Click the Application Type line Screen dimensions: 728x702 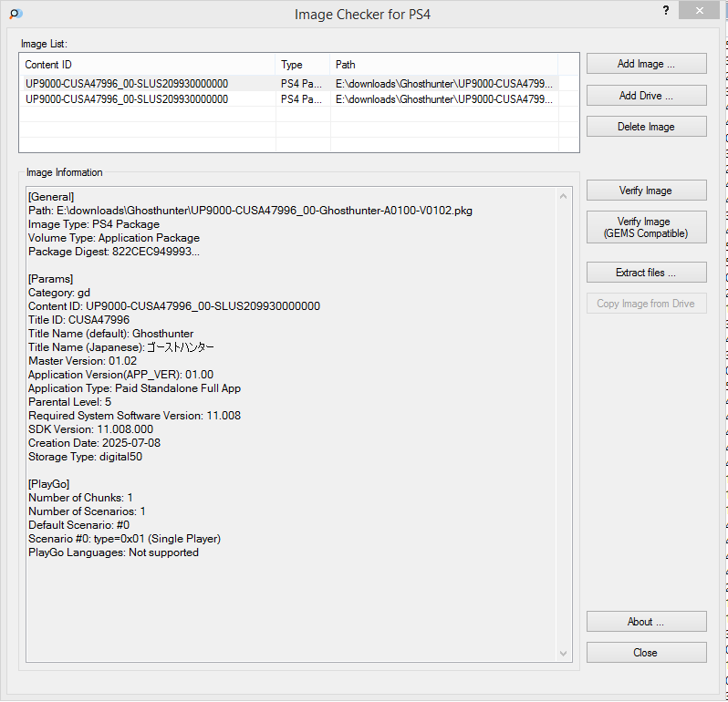135,388
